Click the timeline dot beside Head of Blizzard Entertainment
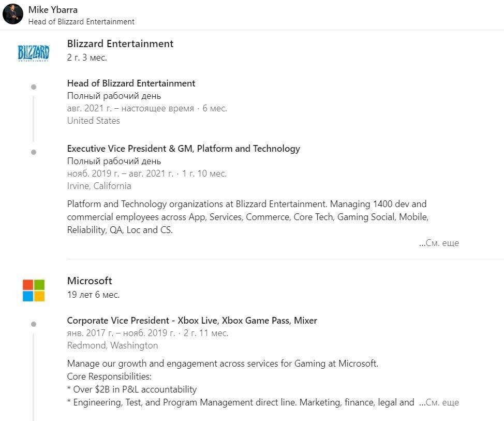The height and width of the screenshot is (421, 504). (x=34, y=87)
